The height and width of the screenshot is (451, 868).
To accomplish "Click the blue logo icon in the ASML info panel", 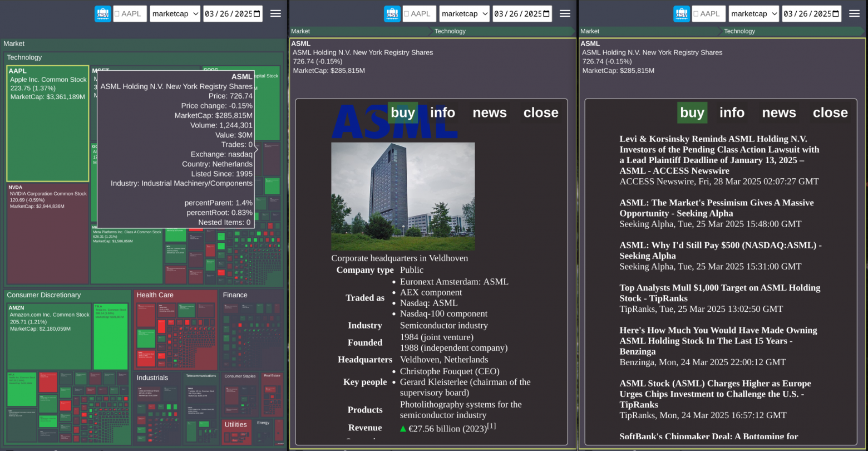I will point(392,14).
